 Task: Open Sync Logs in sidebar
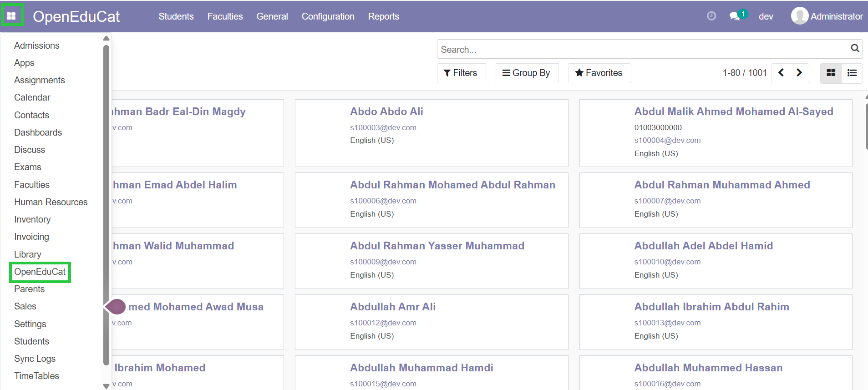35,359
